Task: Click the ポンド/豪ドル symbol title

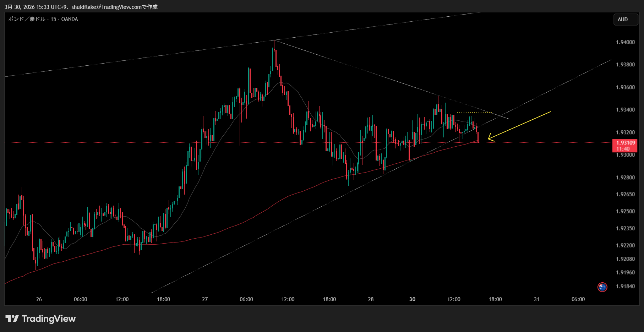Action: tap(43, 19)
